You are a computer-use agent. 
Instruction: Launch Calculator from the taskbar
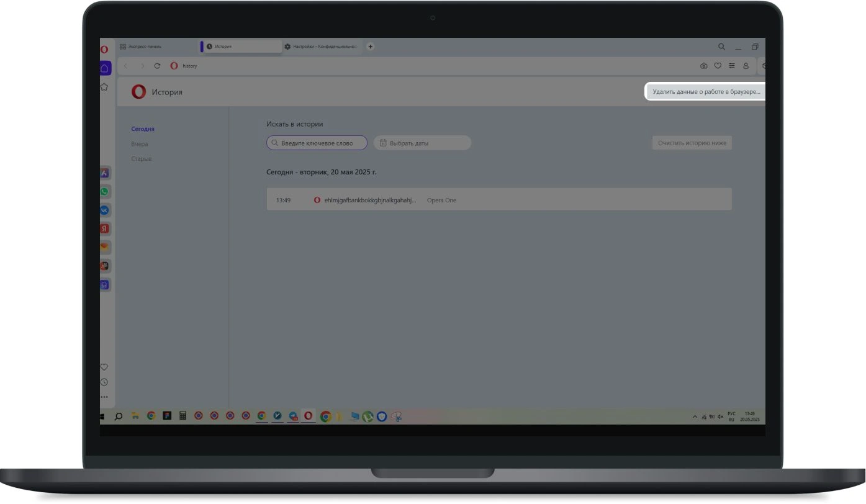[x=183, y=416]
